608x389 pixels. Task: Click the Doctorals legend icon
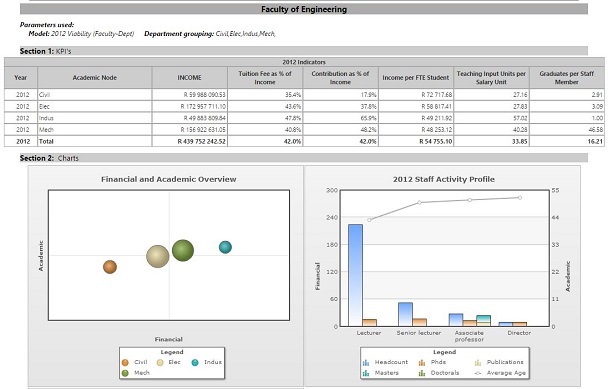point(422,373)
